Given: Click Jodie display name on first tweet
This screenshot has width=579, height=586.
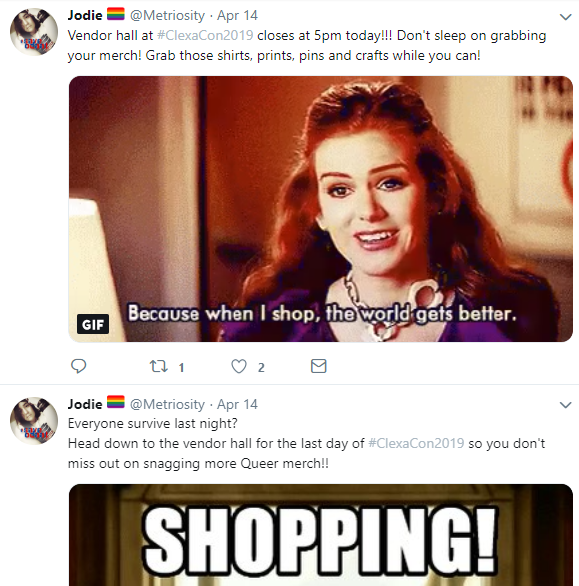Looking at the screenshot, I should pyautogui.click(x=85, y=15).
